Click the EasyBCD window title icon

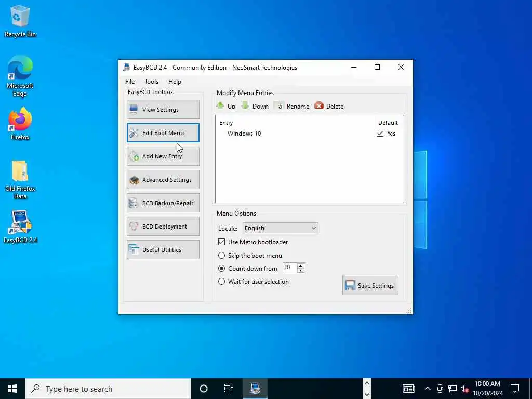[127, 67]
